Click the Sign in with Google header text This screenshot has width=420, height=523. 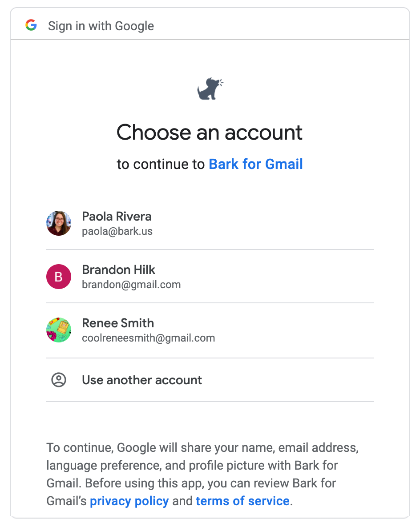(x=101, y=26)
